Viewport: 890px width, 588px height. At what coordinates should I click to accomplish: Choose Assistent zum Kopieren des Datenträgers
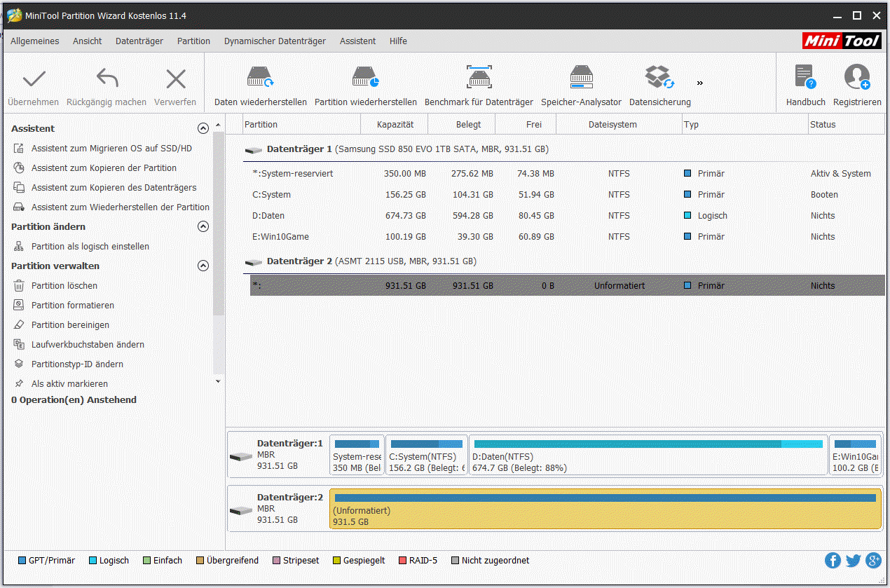[x=114, y=188]
